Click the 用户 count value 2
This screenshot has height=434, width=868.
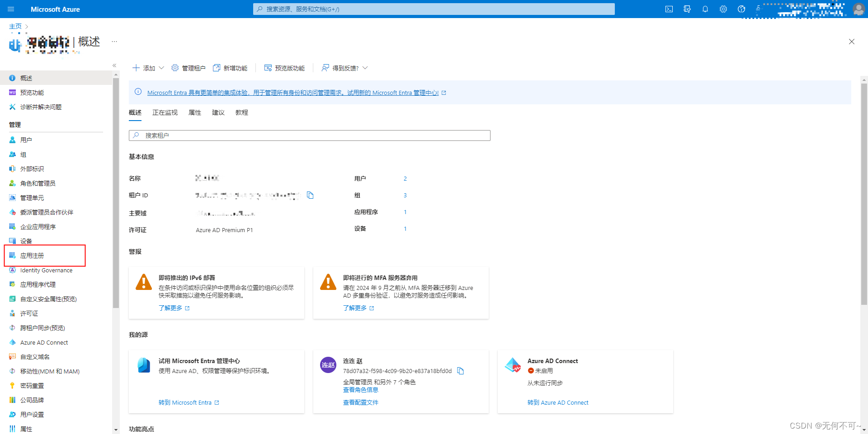pyautogui.click(x=405, y=179)
